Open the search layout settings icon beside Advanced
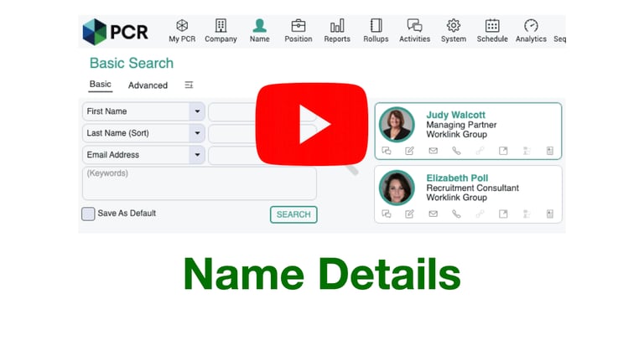Screen dimensions: 644x361 tap(189, 85)
